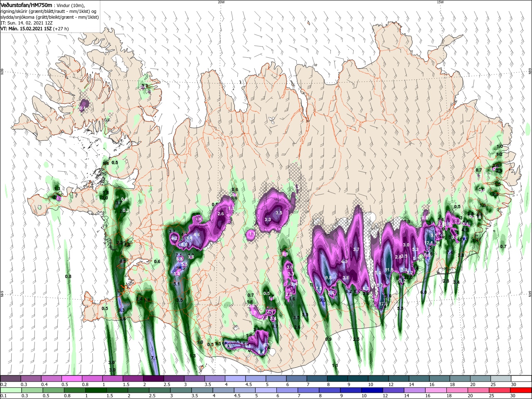Screen dimensions: 532x399
Task: Click the rain legend swatch between 25 and 30
Action: pos(500,390)
